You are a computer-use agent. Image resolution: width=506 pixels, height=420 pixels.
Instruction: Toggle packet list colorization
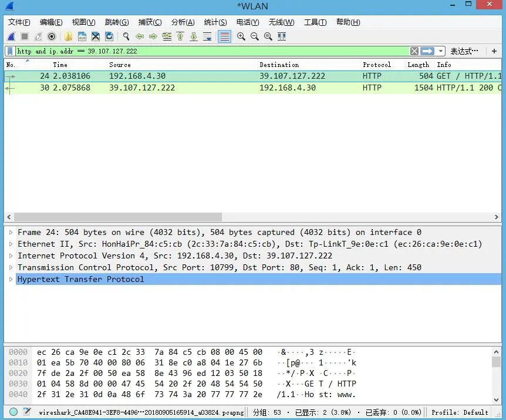225,36
